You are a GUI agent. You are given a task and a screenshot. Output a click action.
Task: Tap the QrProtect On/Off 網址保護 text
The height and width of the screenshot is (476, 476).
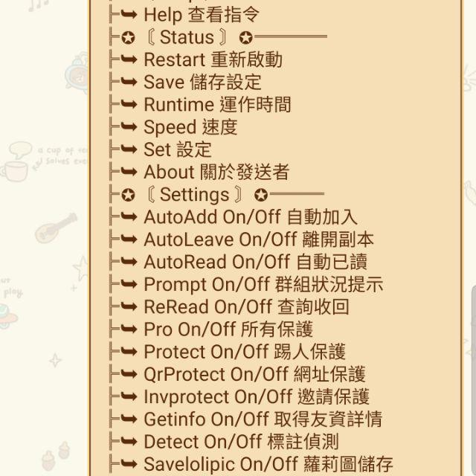pos(254,374)
